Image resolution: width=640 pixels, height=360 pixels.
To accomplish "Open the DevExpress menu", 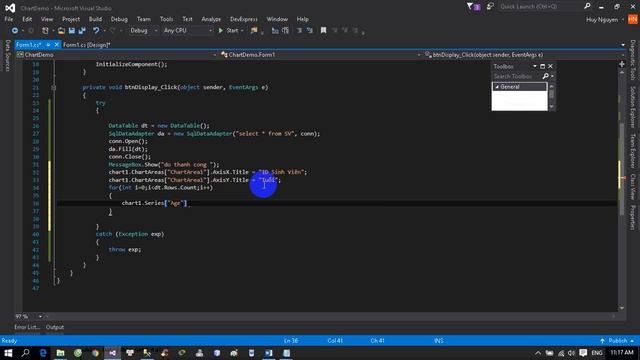I will [x=244, y=19].
